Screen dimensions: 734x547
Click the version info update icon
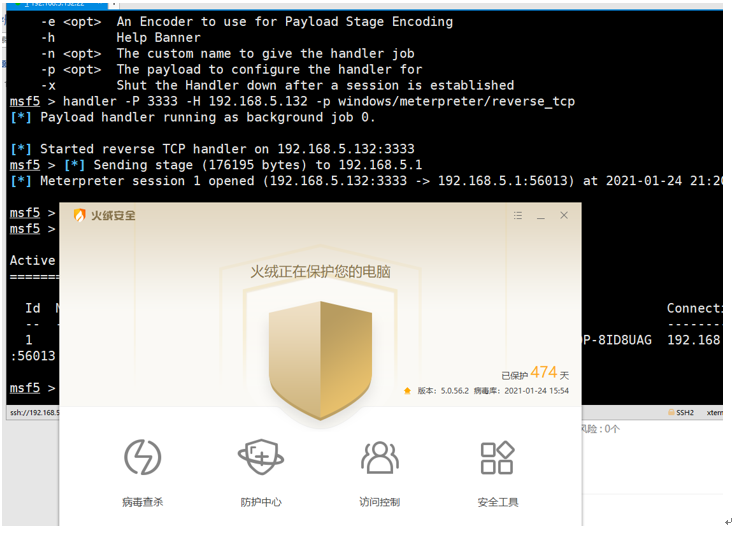click(407, 391)
